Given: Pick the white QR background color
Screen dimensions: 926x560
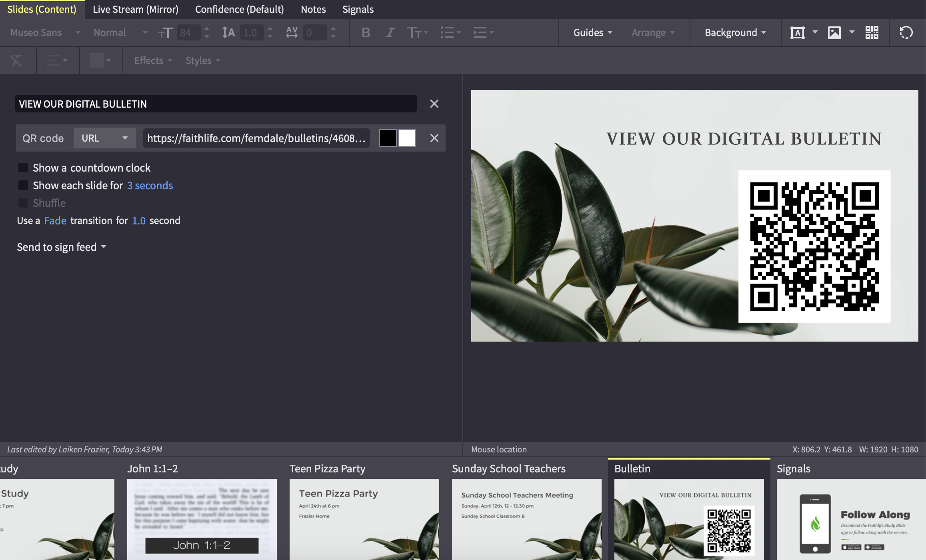Looking at the screenshot, I should [x=407, y=138].
